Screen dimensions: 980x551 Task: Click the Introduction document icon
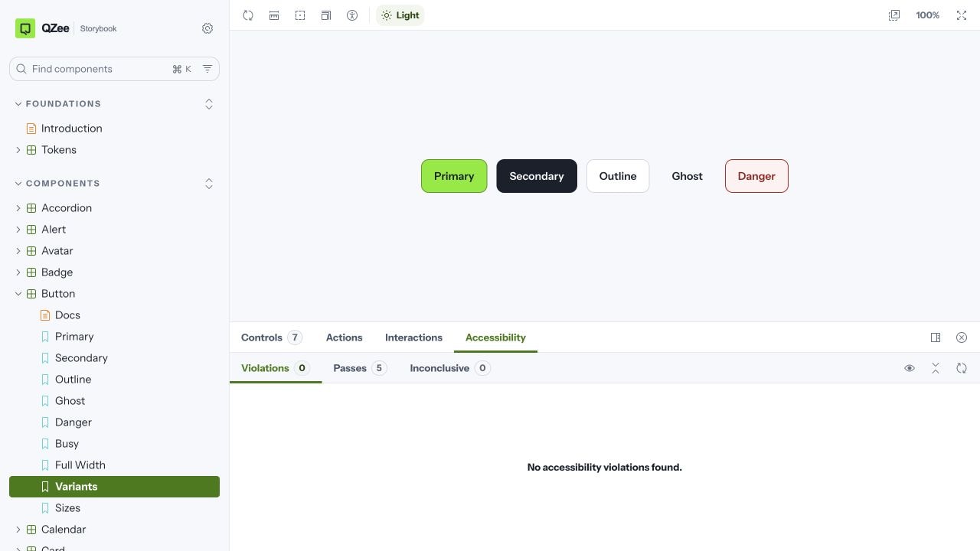(x=31, y=129)
